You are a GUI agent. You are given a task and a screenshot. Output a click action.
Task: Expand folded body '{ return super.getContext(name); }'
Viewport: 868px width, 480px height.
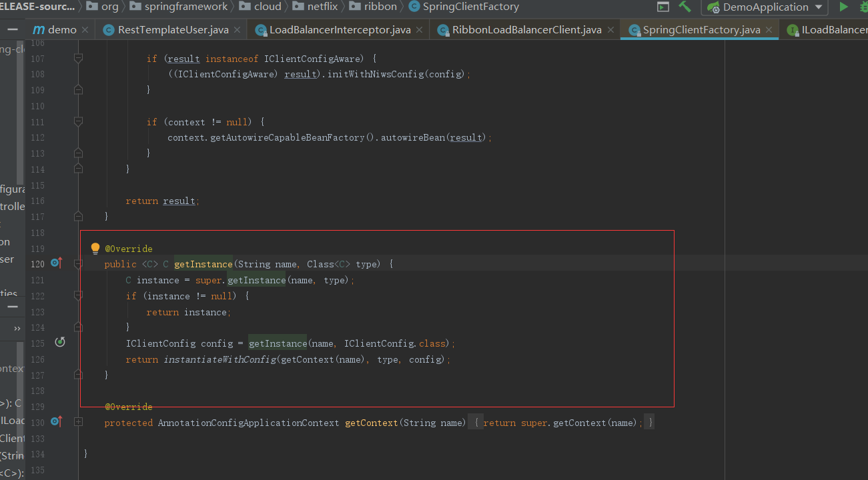[x=561, y=423]
